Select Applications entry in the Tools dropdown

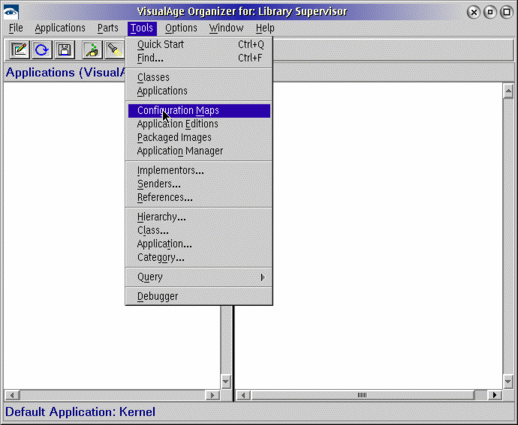click(x=199, y=91)
